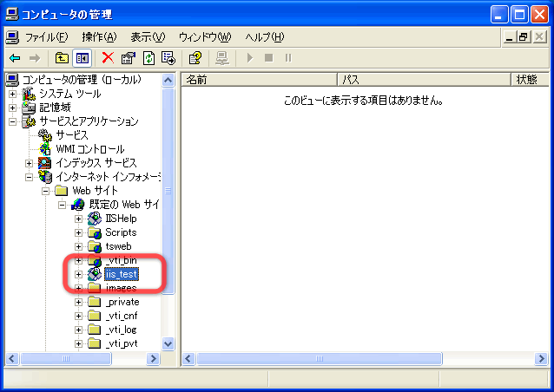Expand the _vti_pvt folder node
Image resolution: width=554 pixels, height=392 pixels.
click(78, 344)
